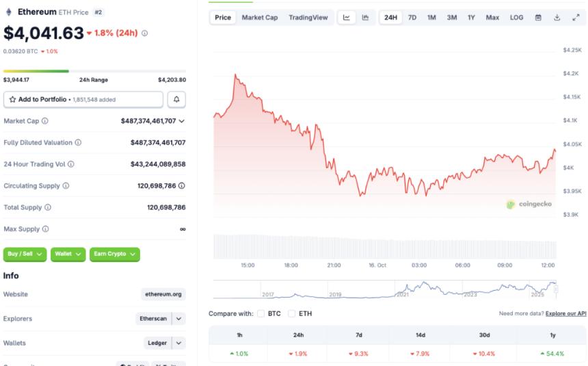Click the price alert bell icon
Viewport: 588px width, 366px height.
tap(176, 99)
